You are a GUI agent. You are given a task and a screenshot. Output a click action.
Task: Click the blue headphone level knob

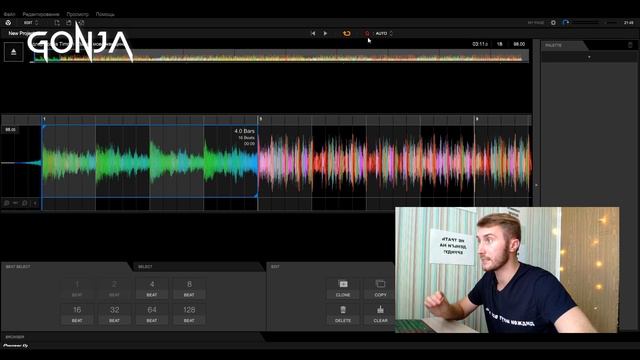(566, 23)
